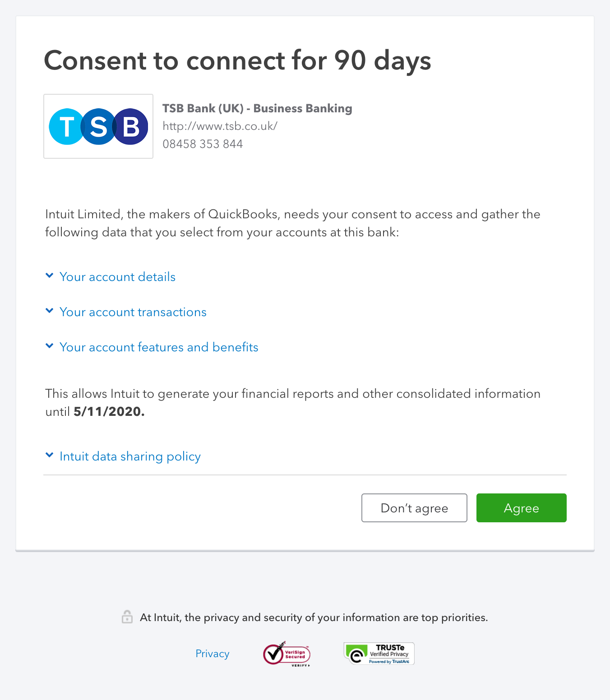Click the TSB phone number 08458 353 844
Viewport: 610px width, 700px height.
click(x=203, y=144)
